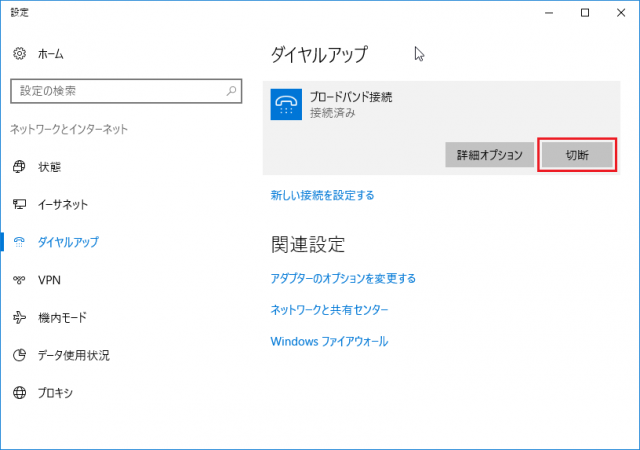Image resolution: width=640 pixels, height=450 pixels.
Task: Open the データ使用状況 data usage icon
Action: point(19,355)
